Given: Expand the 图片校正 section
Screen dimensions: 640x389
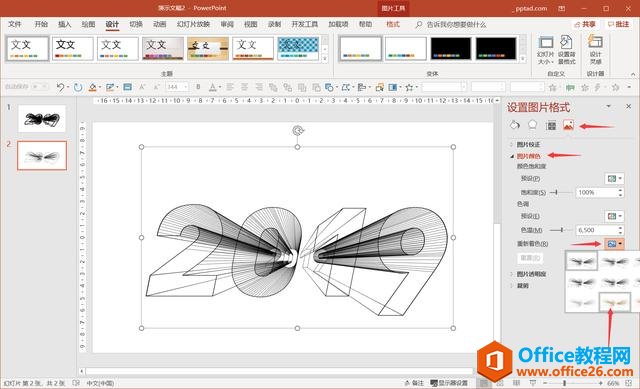Looking at the screenshot, I should (x=528, y=144).
